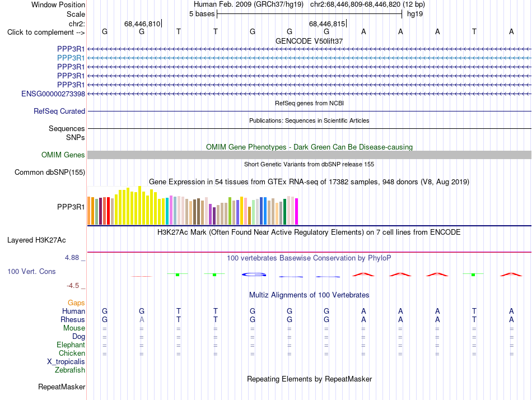Select the X_tropicalis species label
Screen dimensions: 532x400
[x=66, y=362]
